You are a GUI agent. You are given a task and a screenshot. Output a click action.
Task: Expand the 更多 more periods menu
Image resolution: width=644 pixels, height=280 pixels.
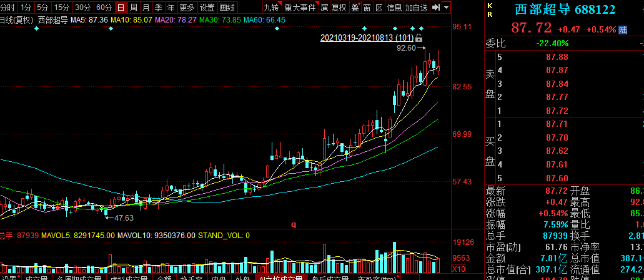(x=187, y=7)
